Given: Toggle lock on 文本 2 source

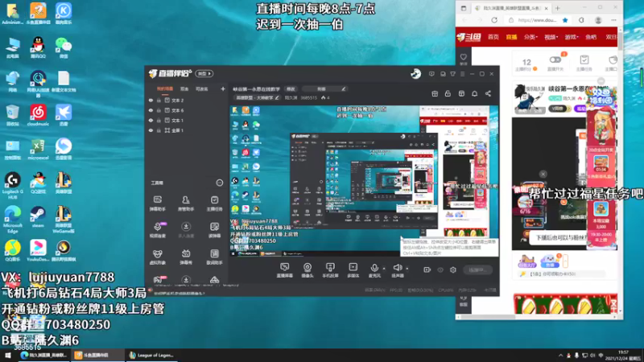Looking at the screenshot, I should (159, 100).
